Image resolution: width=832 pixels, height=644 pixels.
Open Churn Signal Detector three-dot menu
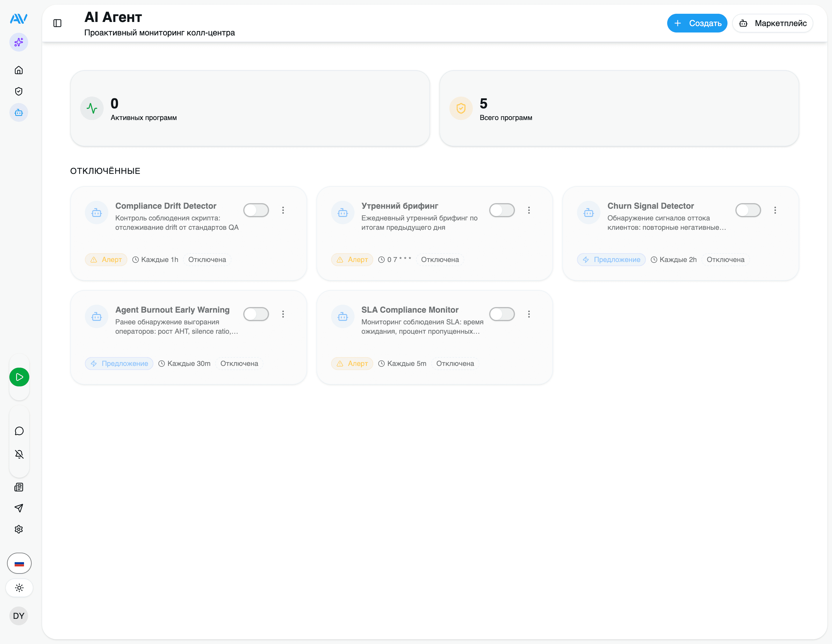click(x=775, y=210)
